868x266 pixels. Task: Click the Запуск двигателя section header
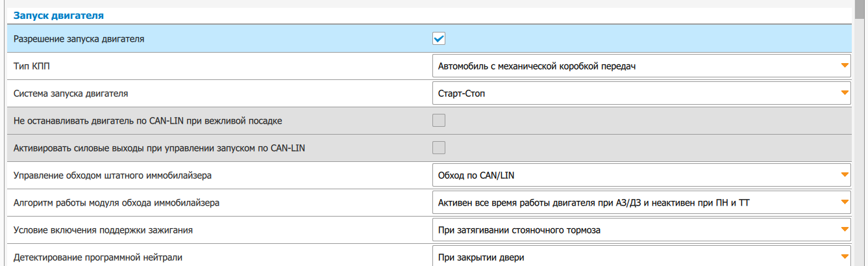[59, 14]
